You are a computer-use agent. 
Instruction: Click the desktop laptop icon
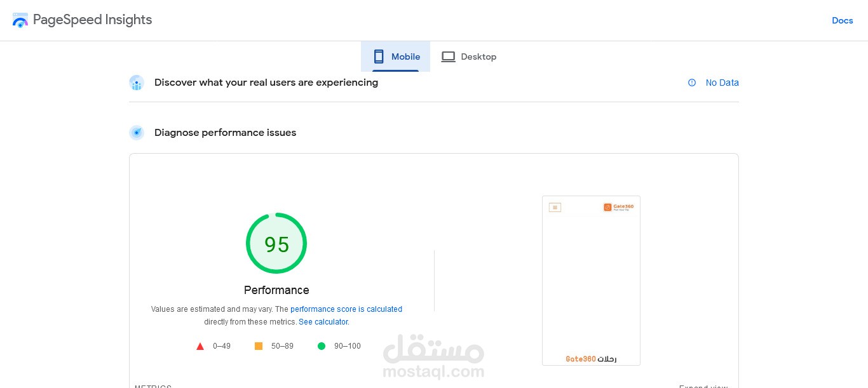click(449, 57)
